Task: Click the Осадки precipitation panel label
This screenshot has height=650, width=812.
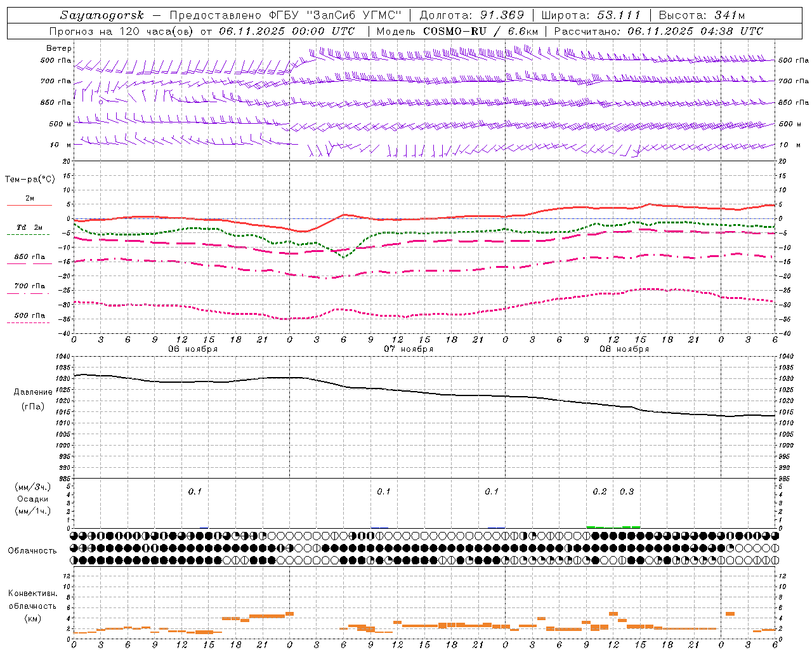Action: (33, 499)
